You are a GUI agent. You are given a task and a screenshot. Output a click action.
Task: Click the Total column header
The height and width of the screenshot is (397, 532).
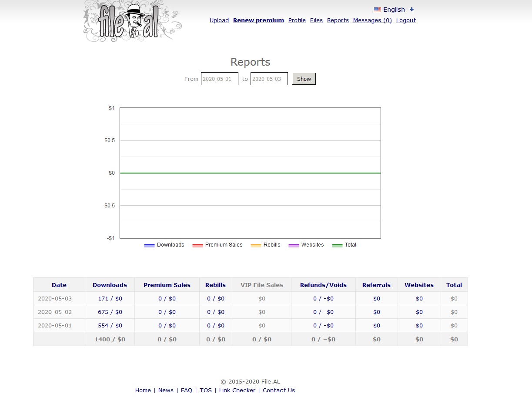point(454,285)
